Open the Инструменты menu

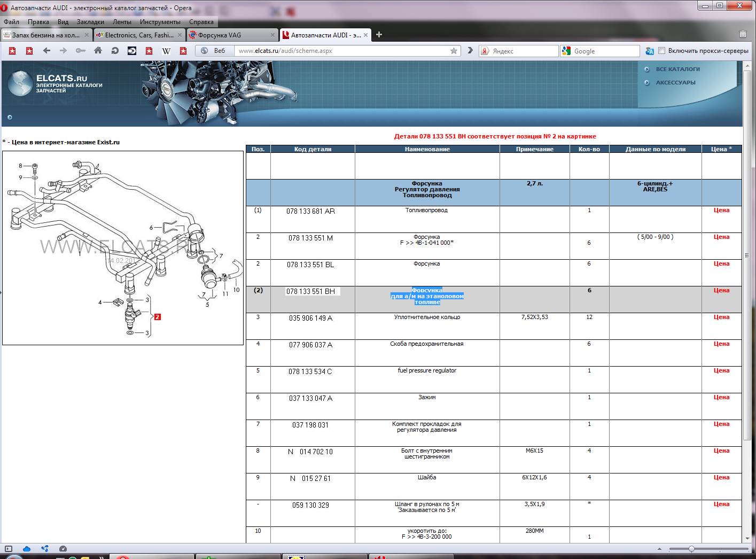tap(160, 22)
